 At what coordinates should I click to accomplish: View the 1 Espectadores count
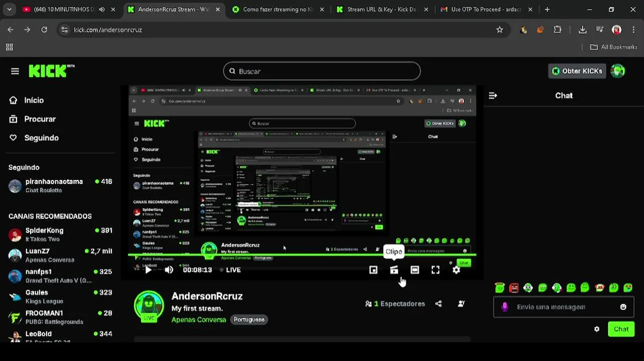(x=395, y=304)
